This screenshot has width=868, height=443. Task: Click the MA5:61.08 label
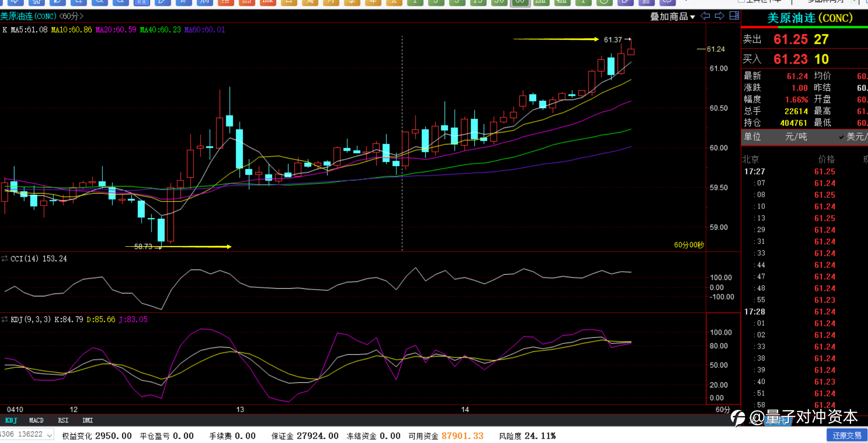(29, 30)
